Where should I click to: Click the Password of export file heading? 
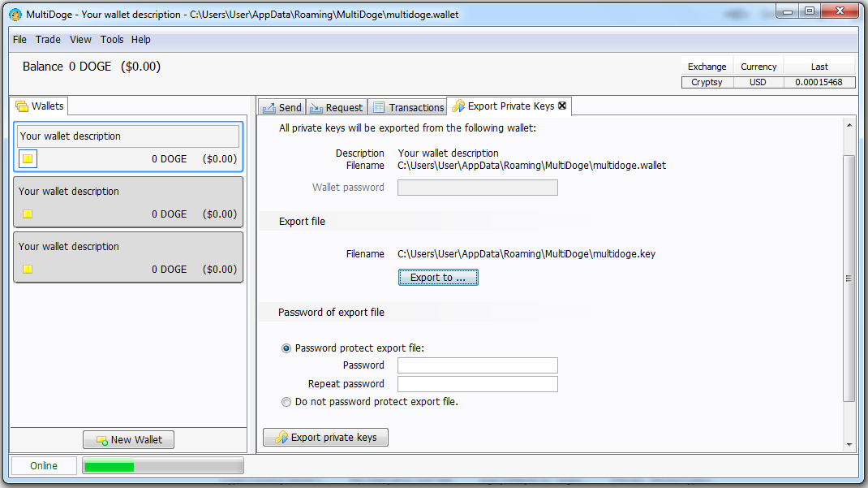pyautogui.click(x=331, y=313)
